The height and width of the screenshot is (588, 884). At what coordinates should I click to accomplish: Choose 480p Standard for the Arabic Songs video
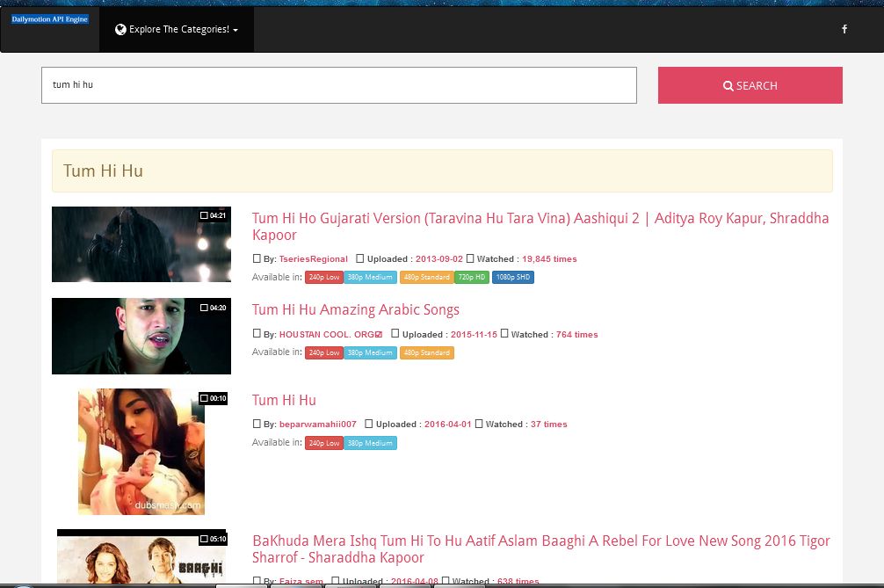(x=426, y=352)
